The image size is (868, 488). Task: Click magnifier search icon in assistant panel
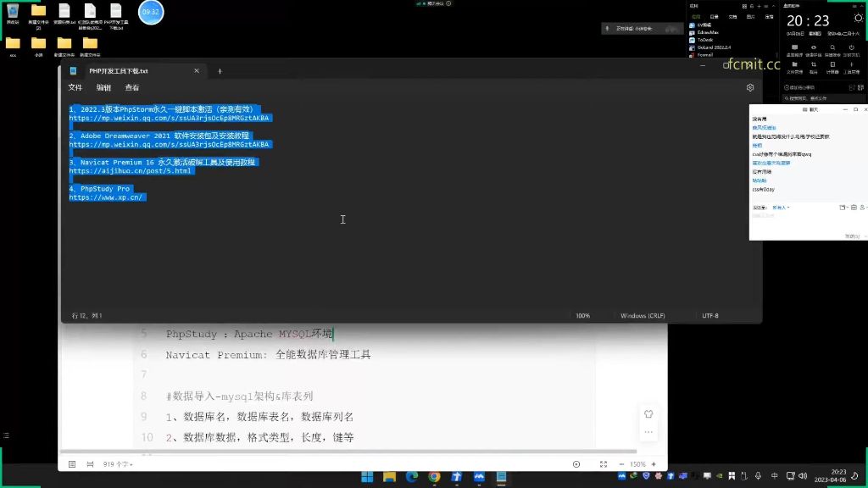point(832,48)
